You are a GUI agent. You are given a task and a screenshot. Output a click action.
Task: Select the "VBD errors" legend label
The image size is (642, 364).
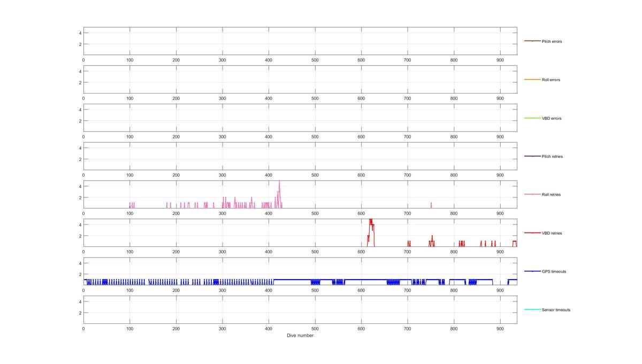tap(552, 118)
